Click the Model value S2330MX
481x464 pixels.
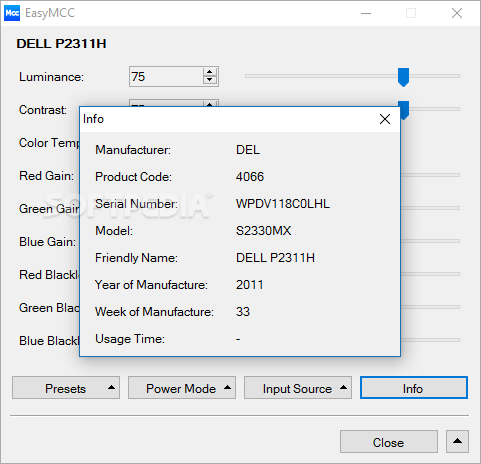coord(263,231)
